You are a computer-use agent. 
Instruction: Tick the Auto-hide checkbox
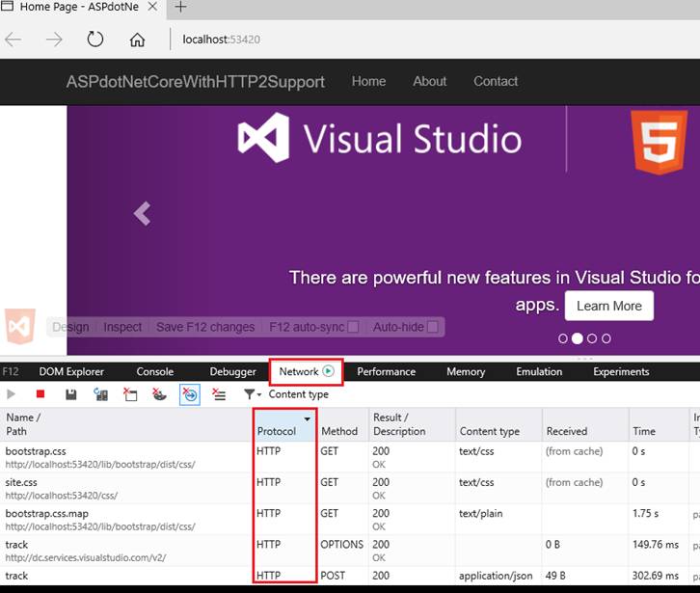pyautogui.click(x=432, y=327)
